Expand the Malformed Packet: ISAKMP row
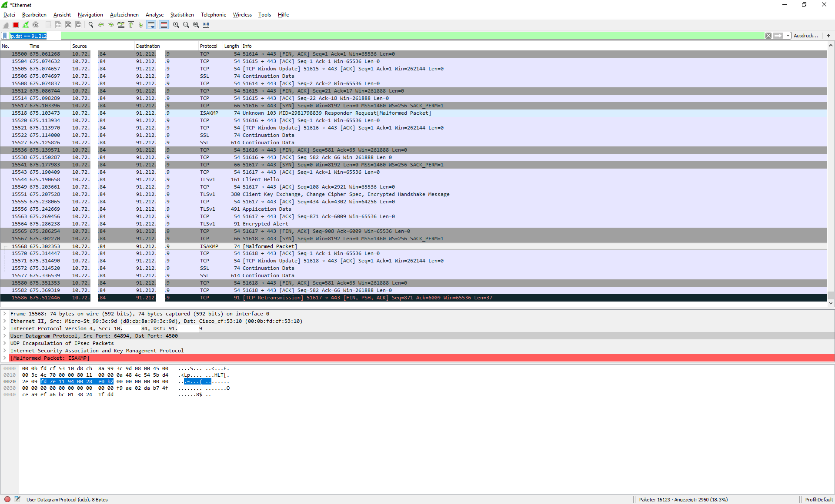This screenshot has width=835, height=504. pyautogui.click(x=4, y=358)
